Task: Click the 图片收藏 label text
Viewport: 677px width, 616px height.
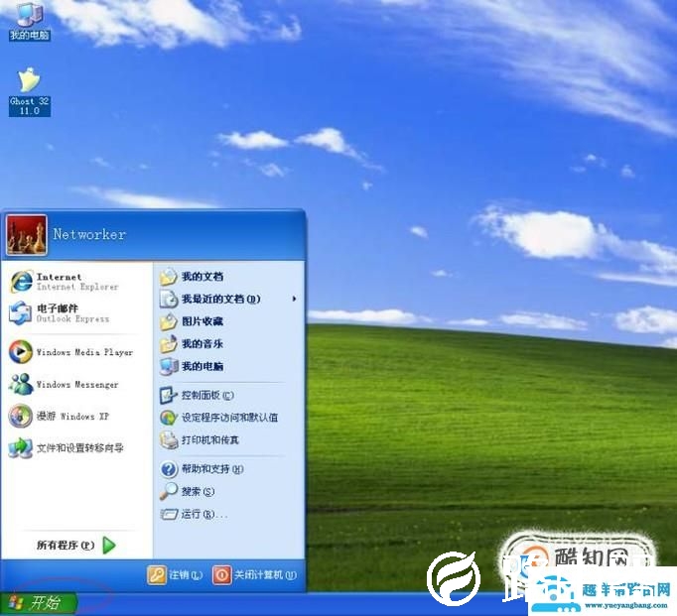Action: 203,321
